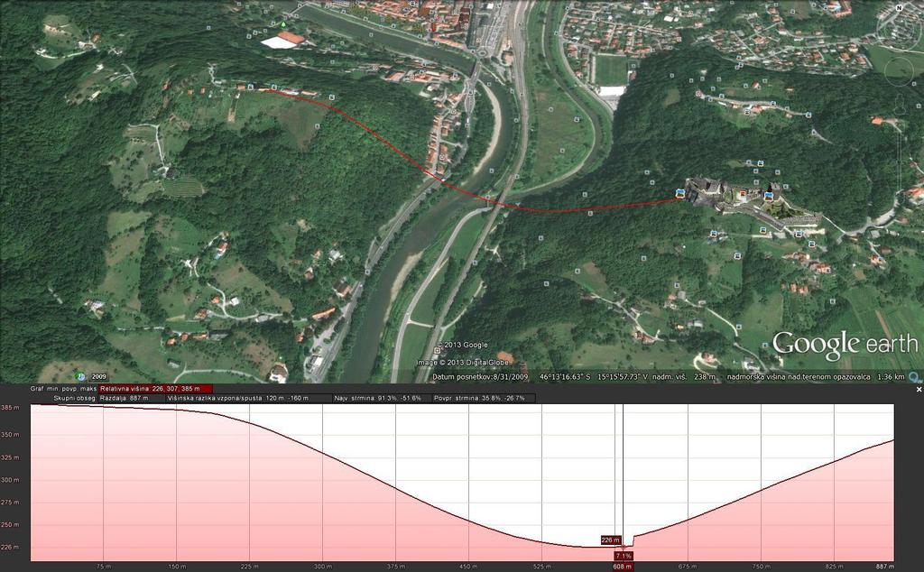This screenshot has width=924, height=572.
Task: Click the Razdalja: 887 m value
Action: click(x=125, y=398)
